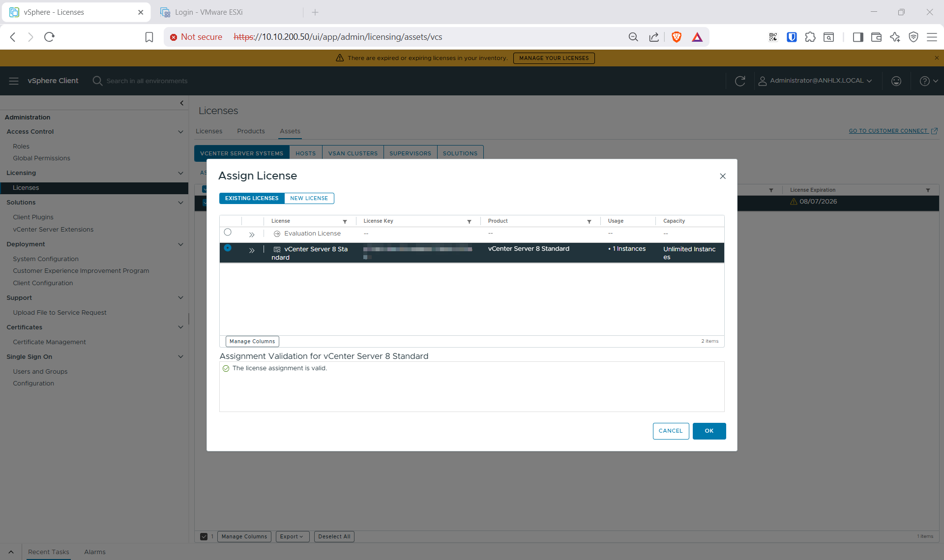Open the feedback smiley icon
Viewport: 944px width, 560px height.
coord(896,81)
